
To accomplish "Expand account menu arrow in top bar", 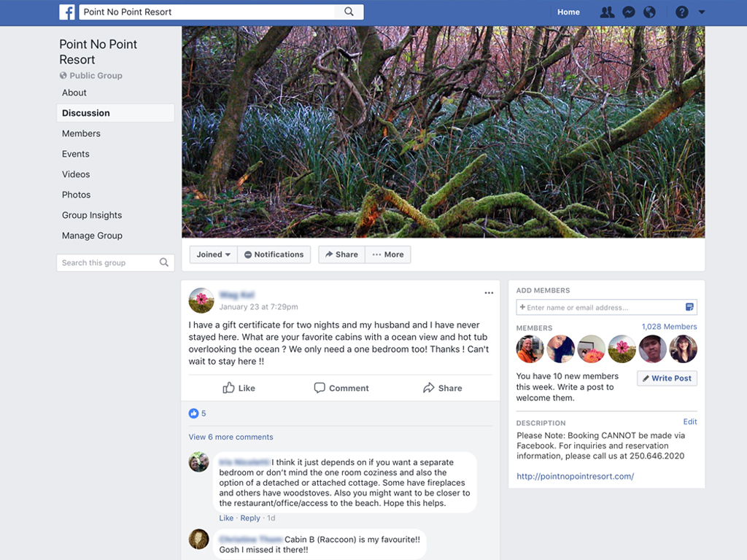I will tap(702, 12).
